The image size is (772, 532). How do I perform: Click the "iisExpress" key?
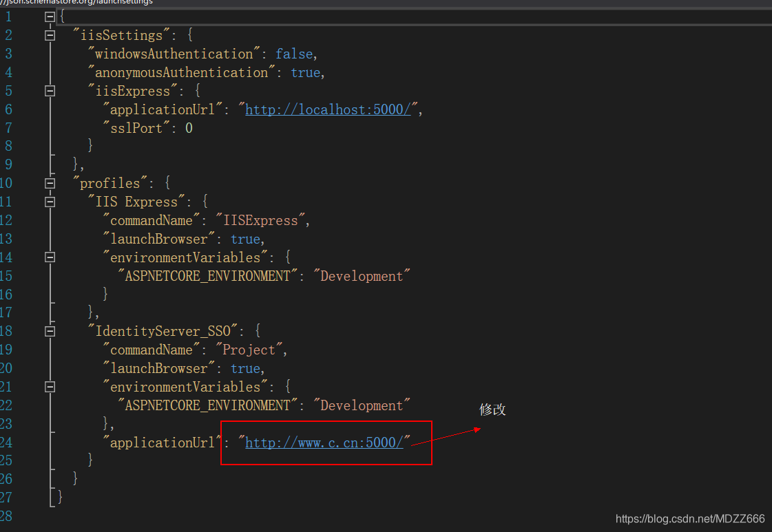point(132,91)
